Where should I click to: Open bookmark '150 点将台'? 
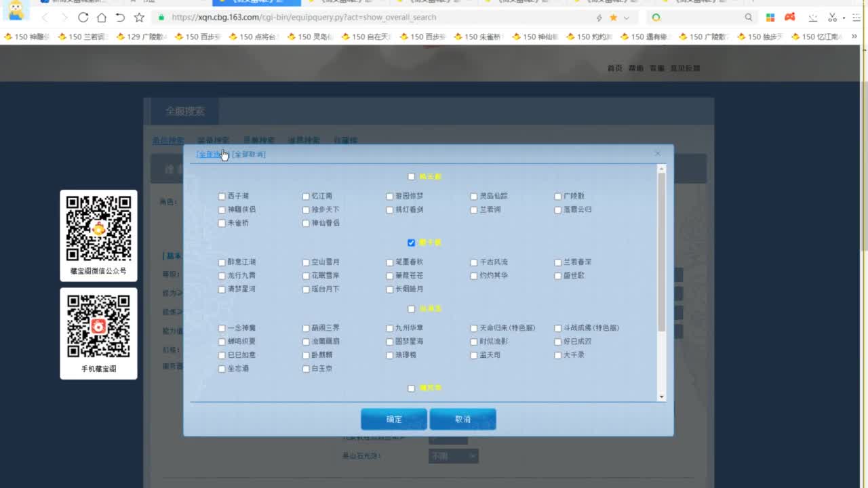point(253,37)
